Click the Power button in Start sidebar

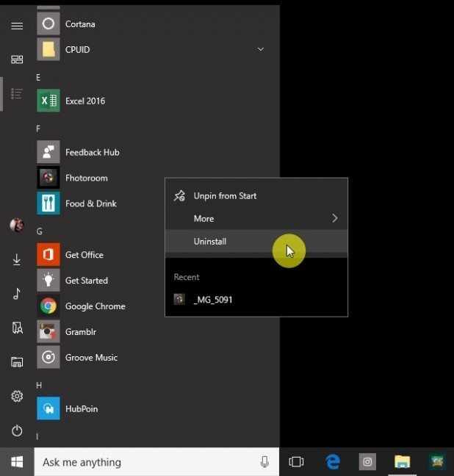(x=17, y=430)
